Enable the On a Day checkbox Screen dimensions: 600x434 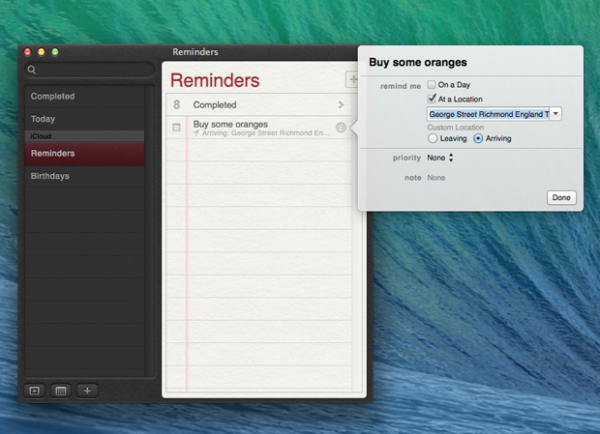coord(431,85)
